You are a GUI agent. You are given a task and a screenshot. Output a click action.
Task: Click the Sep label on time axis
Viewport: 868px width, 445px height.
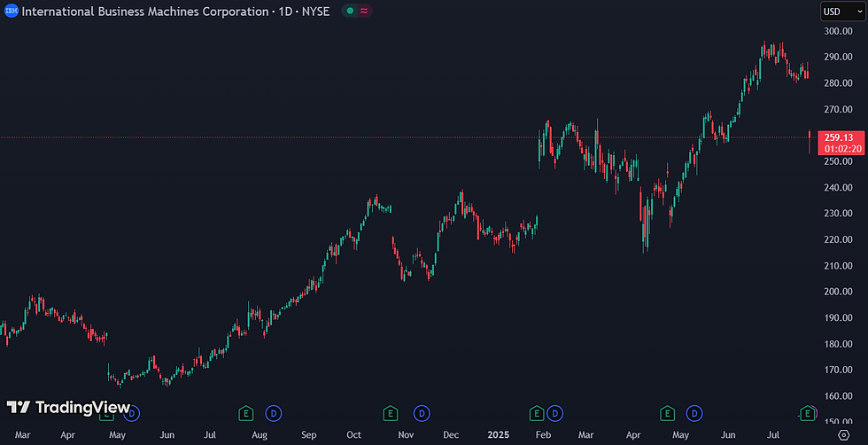(x=309, y=435)
